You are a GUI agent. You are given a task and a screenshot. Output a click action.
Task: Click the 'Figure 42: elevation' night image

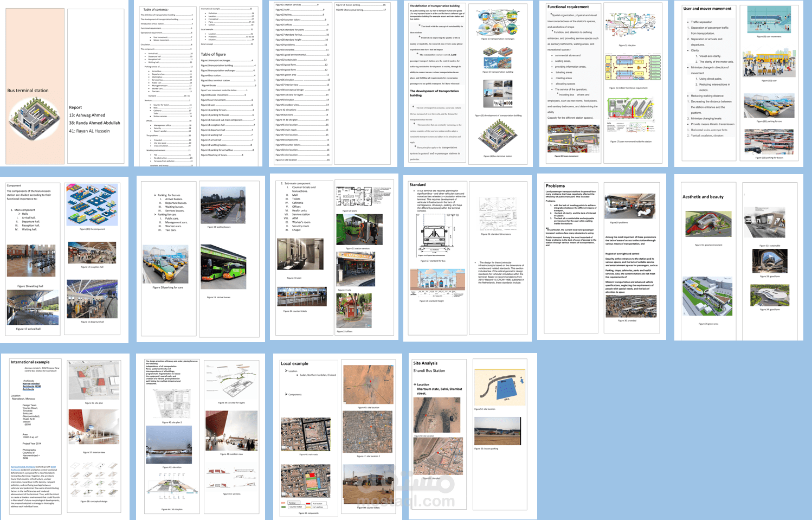(x=169, y=445)
